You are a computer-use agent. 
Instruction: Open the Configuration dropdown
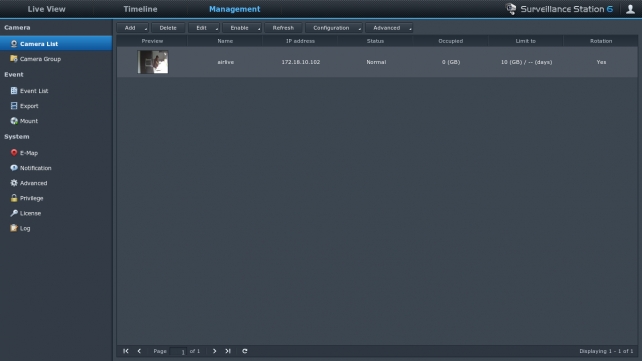[x=334, y=28]
